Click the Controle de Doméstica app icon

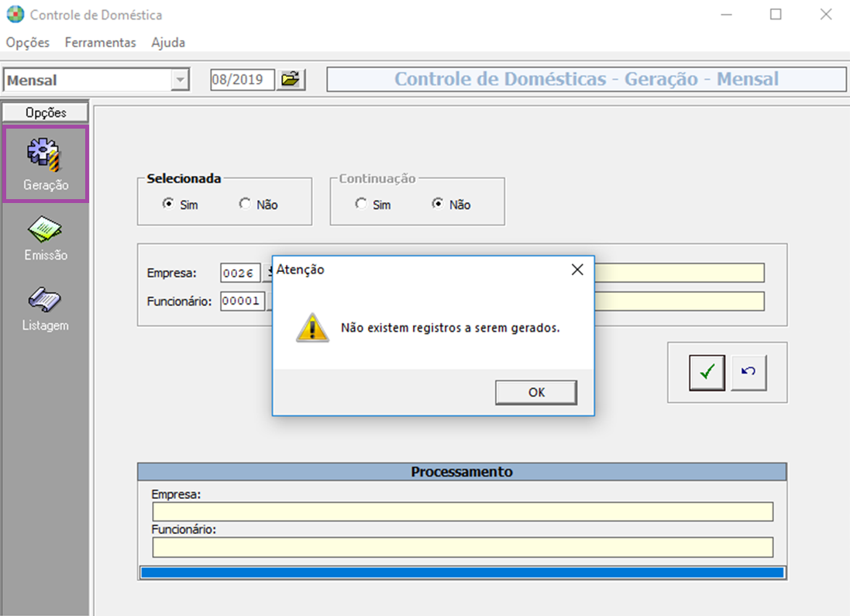(15, 15)
